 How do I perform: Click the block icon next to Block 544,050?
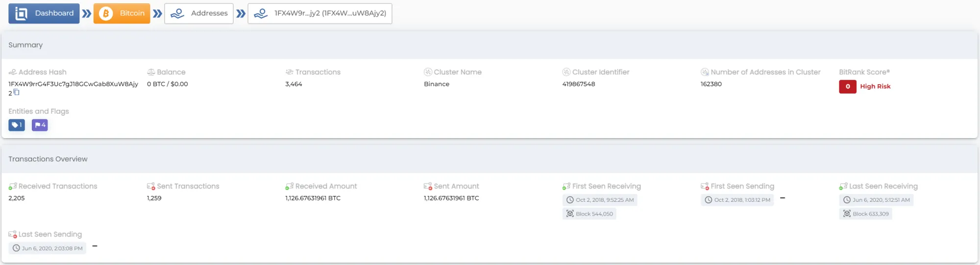570,214
